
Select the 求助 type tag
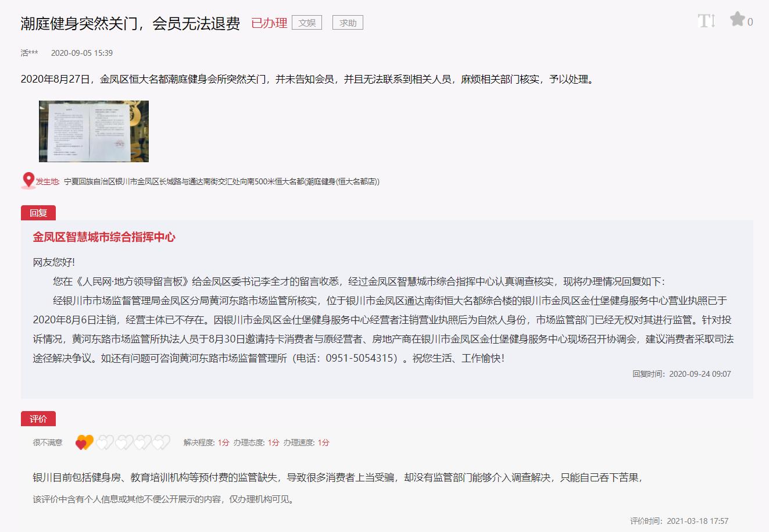348,23
